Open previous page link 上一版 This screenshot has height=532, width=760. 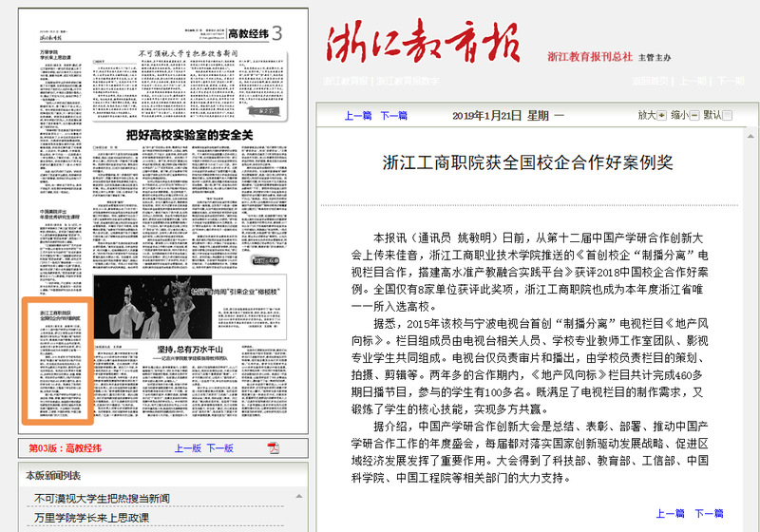187,448
